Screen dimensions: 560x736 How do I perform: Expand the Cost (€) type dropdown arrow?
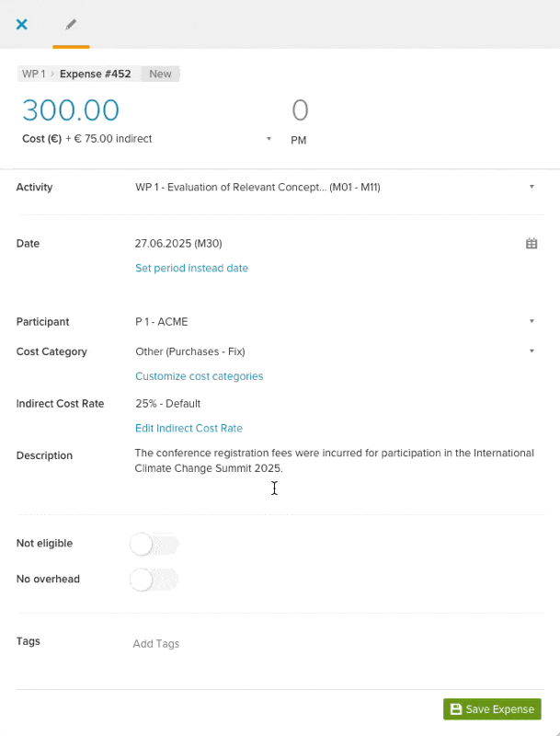269,139
